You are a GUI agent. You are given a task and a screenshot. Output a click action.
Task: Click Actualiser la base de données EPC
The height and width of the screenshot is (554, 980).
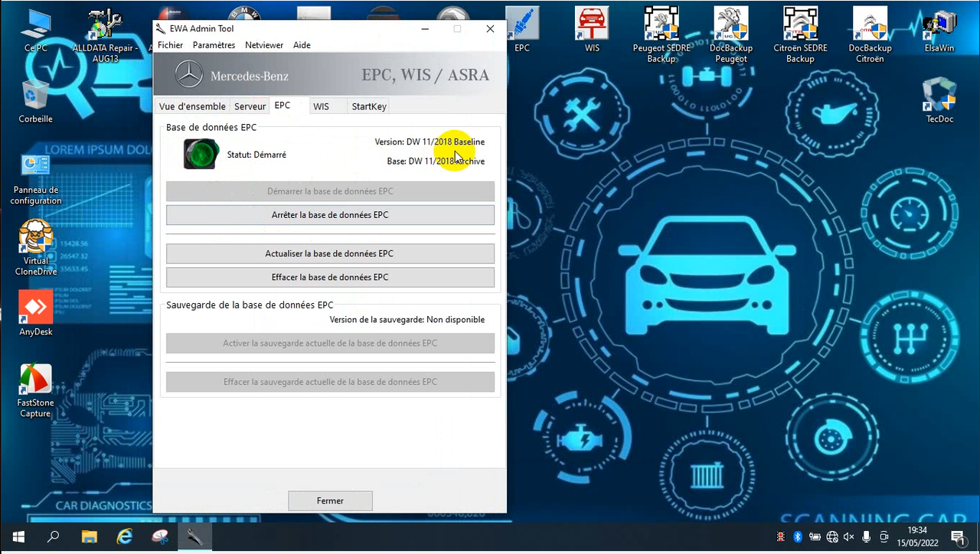tap(330, 253)
